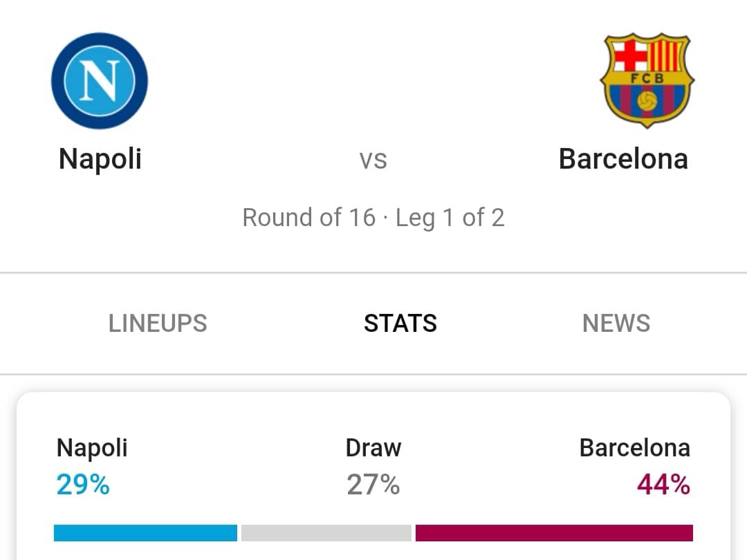
Task: Tap the Barcelona label in prediction card
Action: (635, 448)
